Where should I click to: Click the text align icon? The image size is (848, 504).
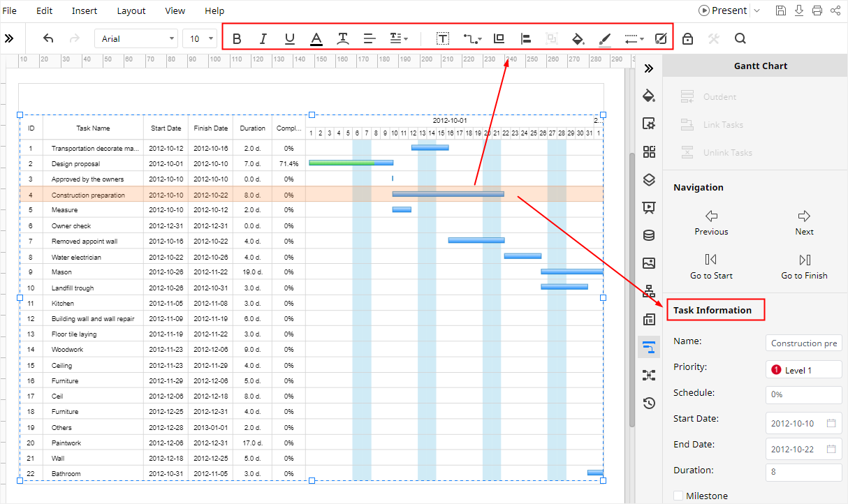coord(370,39)
